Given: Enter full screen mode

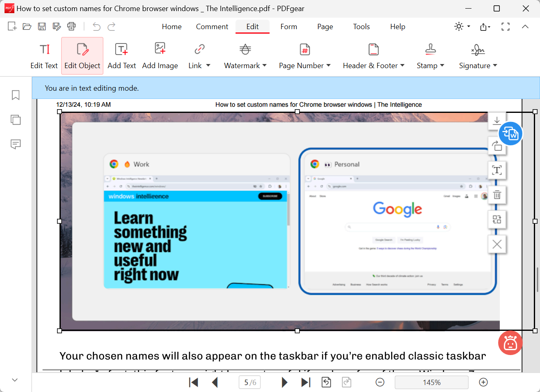Looking at the screenshot, I should 506,27.
